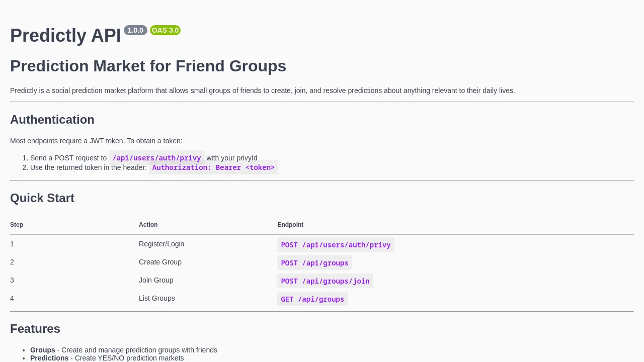This screenshot has width=644, height=362.
Task: Select the Prediction Market for Friend Groups heading
Action: click(148, 66)
